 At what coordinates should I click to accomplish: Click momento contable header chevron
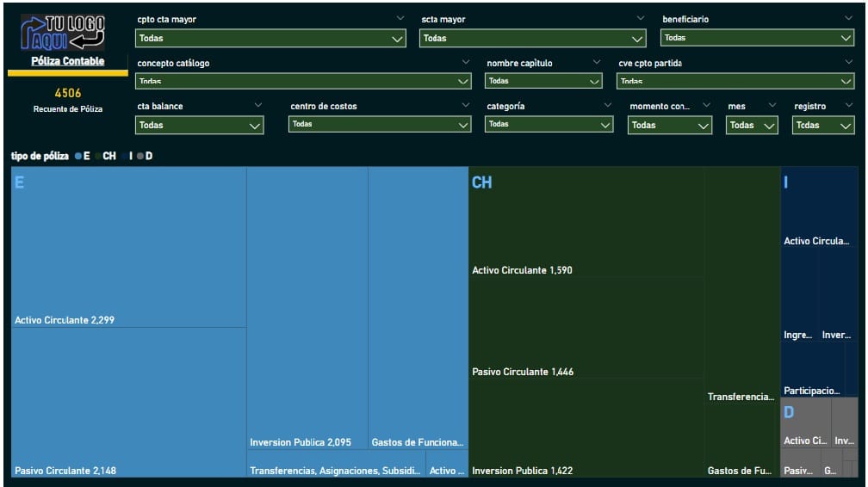[x=706, y=105]
